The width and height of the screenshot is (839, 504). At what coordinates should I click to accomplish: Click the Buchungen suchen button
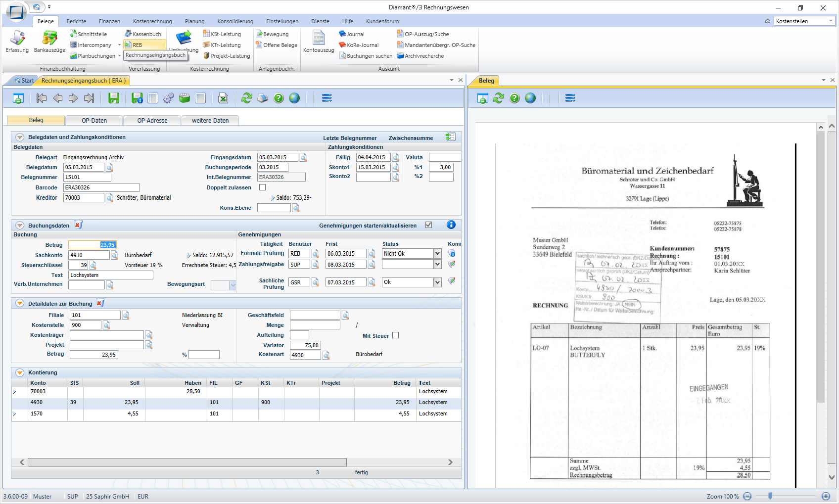pyautogui.click(x=366, y=56)
